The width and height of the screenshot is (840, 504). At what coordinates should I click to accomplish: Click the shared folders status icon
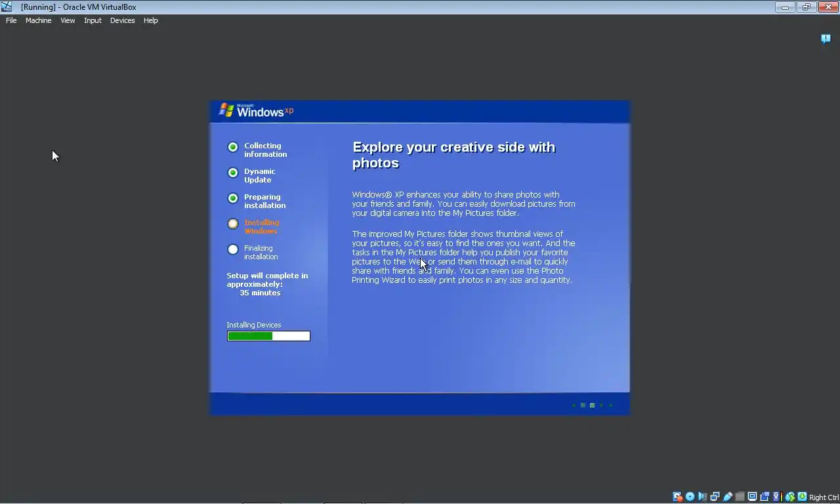point(740,497)
